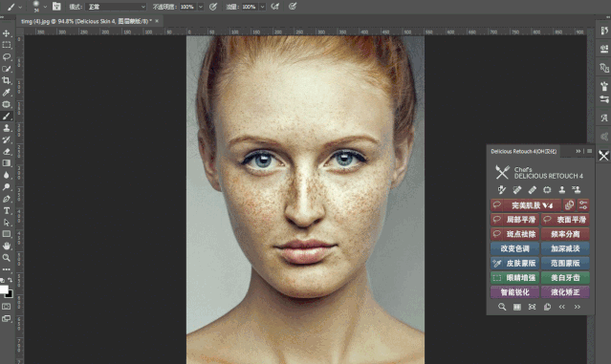Activate the Hand tool

[x=7, y=246]
